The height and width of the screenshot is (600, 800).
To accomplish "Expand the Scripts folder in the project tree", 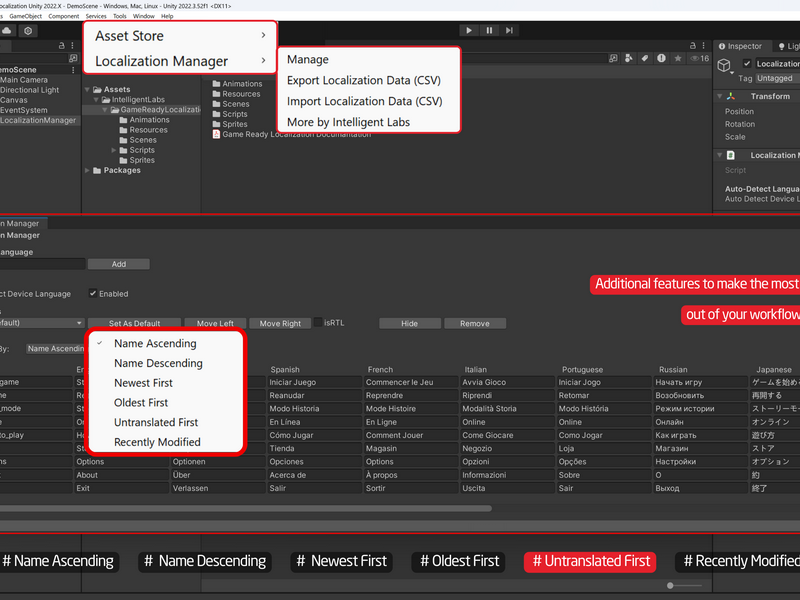I will 113,150.
